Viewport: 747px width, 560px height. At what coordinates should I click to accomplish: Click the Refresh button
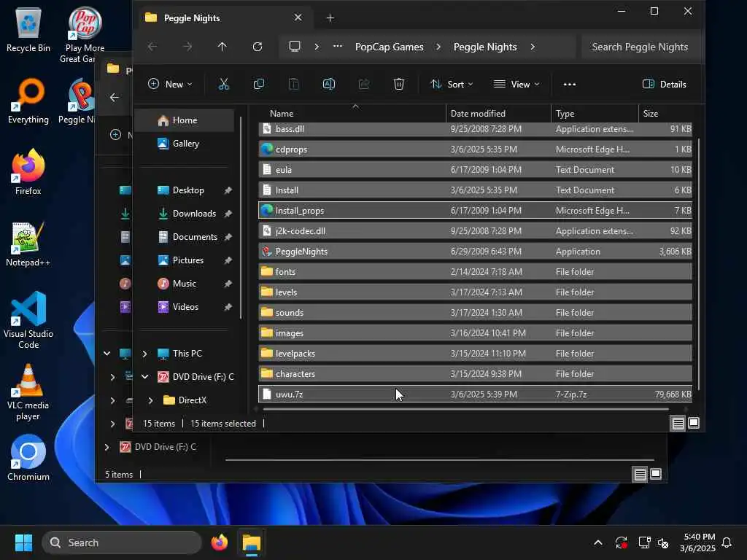258,47
